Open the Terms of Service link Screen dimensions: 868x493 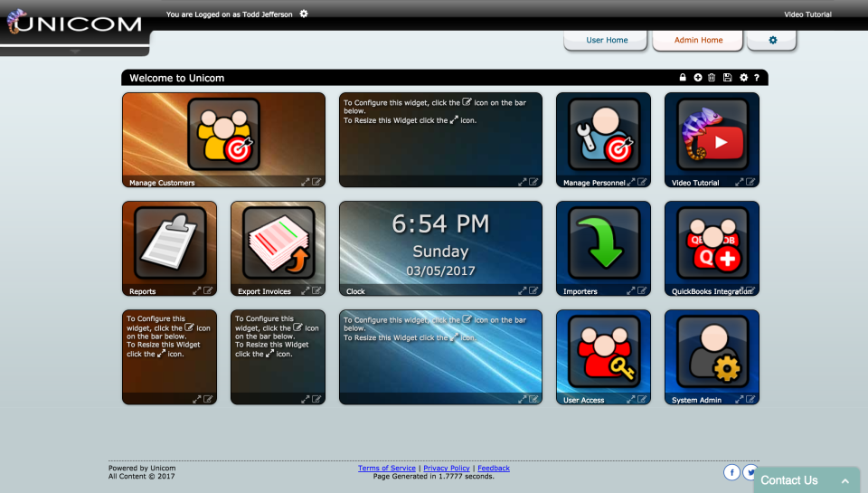386,468
